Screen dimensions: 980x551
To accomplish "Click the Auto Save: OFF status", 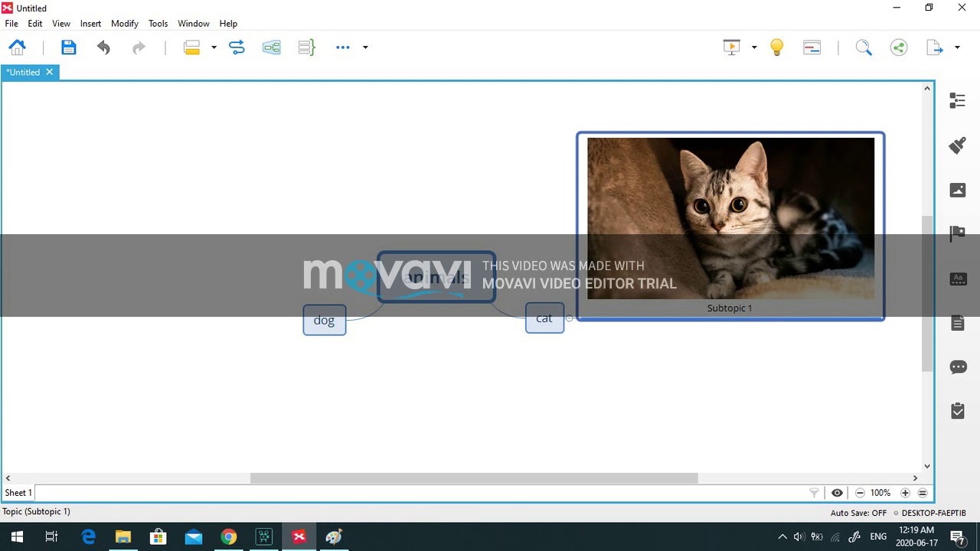I will pos(858,513).
